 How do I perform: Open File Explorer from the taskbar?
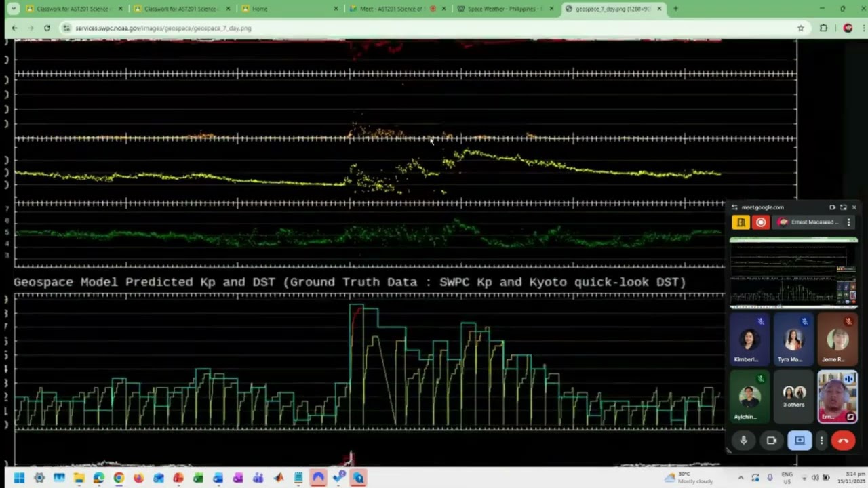[79, 478]
